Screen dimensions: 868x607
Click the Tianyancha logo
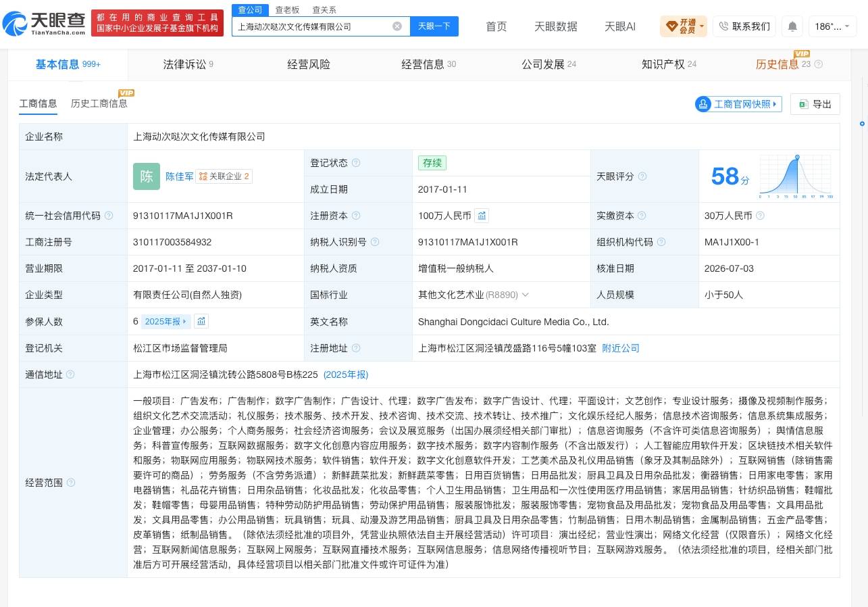(x=45, y=24)
